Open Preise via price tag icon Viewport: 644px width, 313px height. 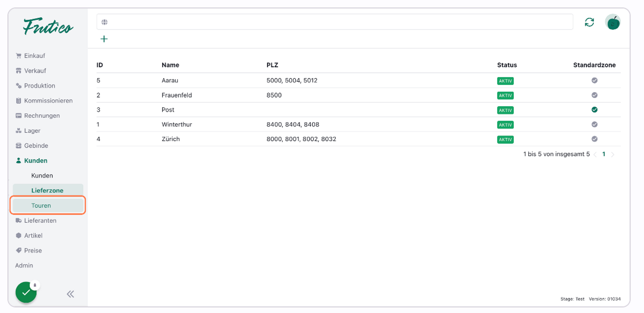pos(19,250)
